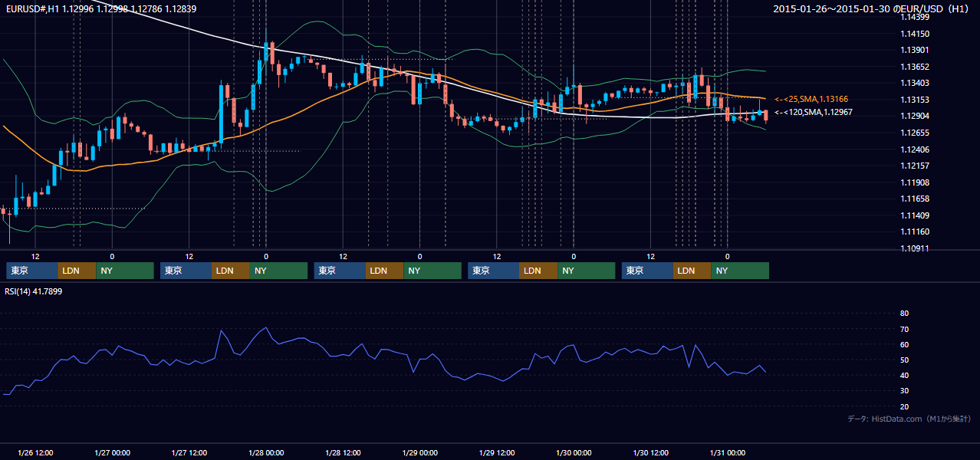
Task: Click RSI scale level 40
Action: 904,375
